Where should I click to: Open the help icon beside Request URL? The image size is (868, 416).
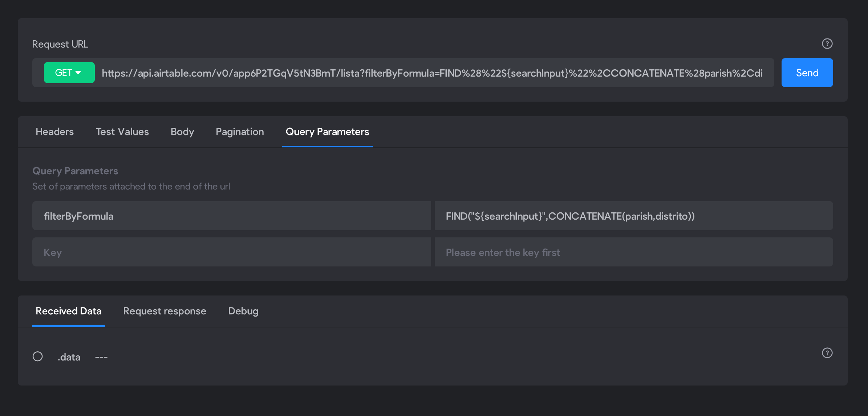tap(827, 44)
